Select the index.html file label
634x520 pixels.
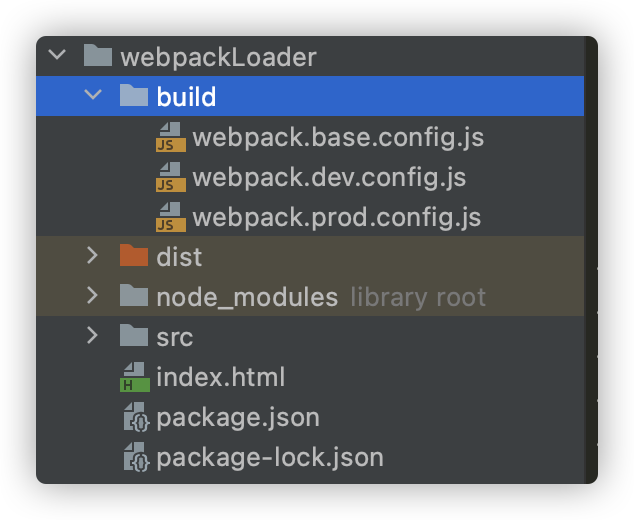click(x=221, y=377)
